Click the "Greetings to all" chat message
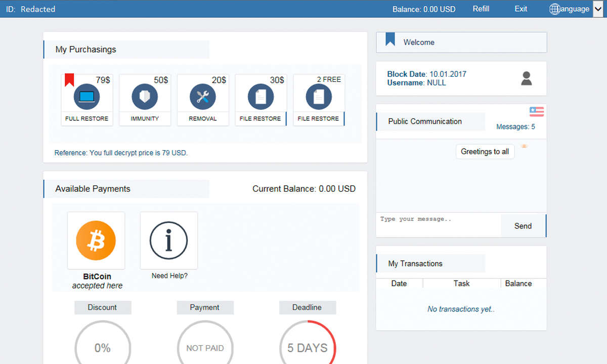Viewport: 607px width, 364px height. 485,152
